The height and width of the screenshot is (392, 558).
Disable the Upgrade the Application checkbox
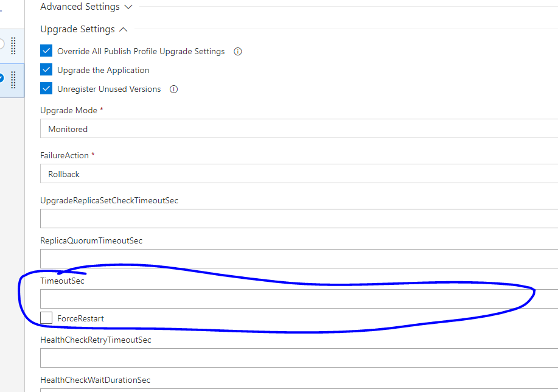click(x=46, y=69)
